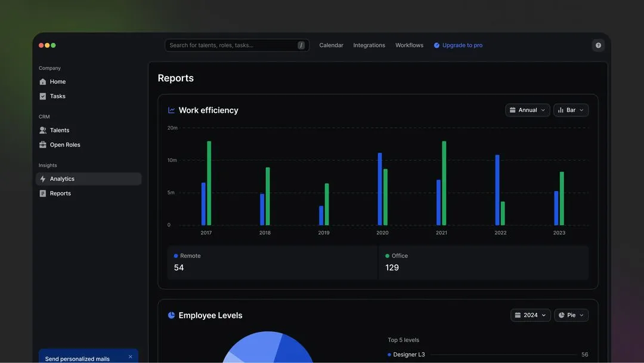Click the Home icon in the sidebar
The width and height of the screenshot is (644, 363).
click(43, 81)
